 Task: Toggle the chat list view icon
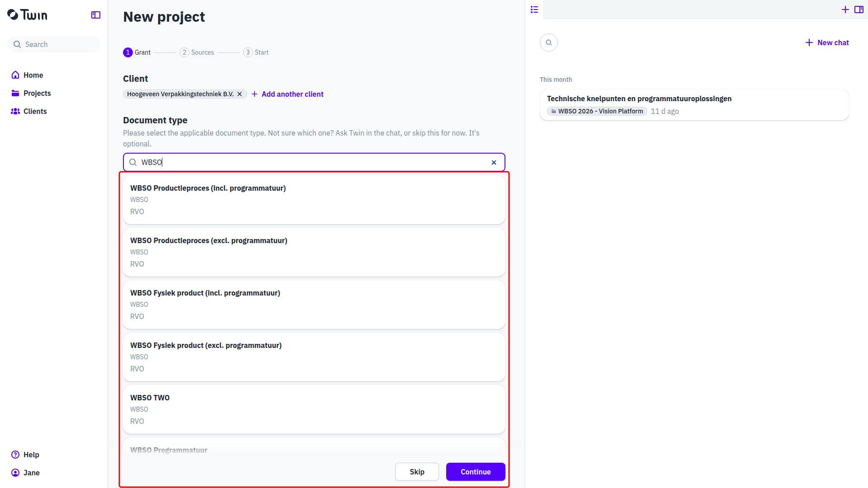(534, 9)
